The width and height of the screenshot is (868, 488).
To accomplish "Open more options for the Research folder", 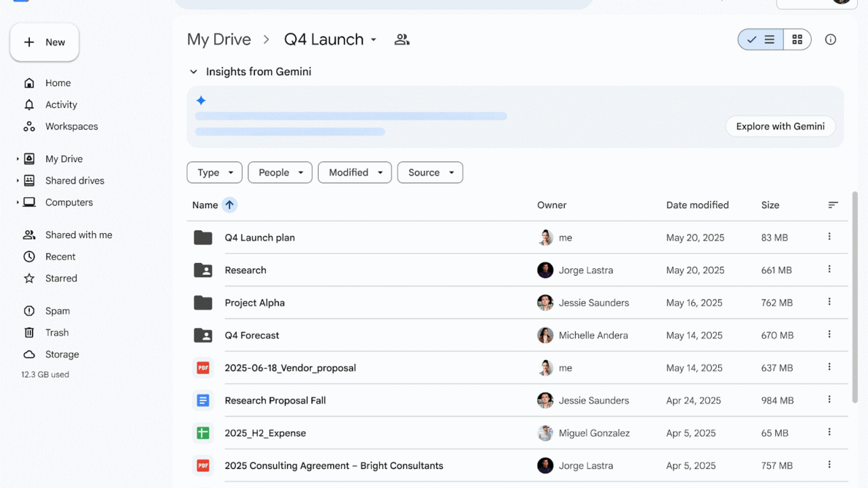I will pyautogui.click(x=829, y=270).
